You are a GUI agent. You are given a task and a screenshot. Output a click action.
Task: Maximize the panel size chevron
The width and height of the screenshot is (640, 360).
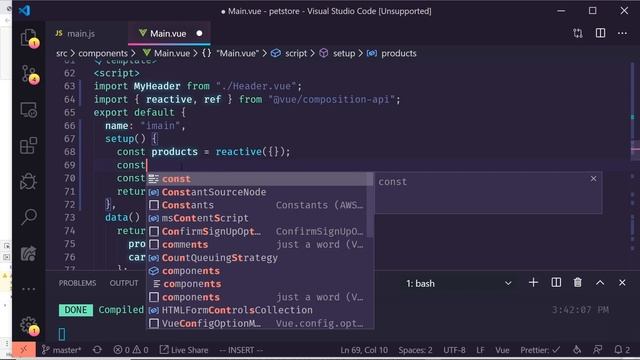pyautogui.click(x=600, y=283)
